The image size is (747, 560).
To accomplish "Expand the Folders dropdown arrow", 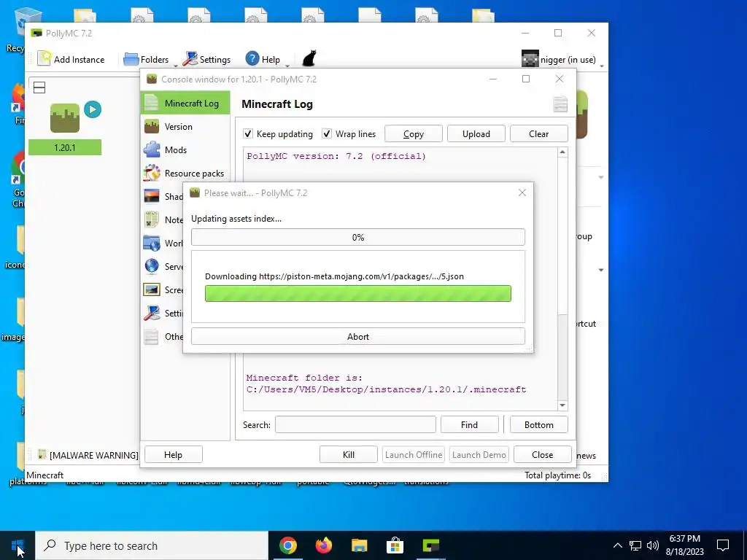I will pos(175,65).
